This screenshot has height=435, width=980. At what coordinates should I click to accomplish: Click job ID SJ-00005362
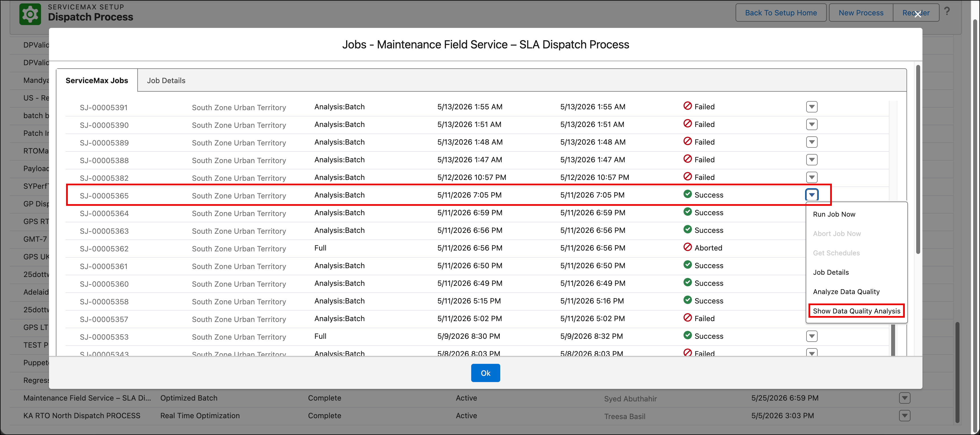pos(104,249)
